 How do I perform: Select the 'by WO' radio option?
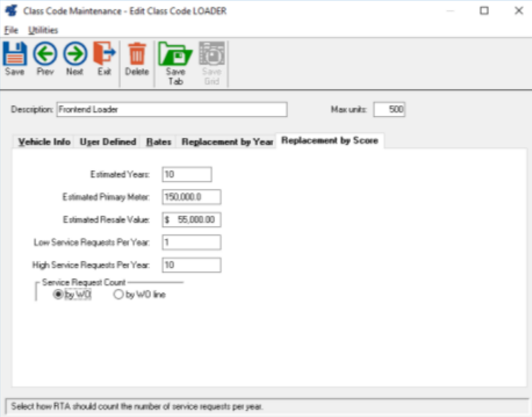click(x=58, y=295)
